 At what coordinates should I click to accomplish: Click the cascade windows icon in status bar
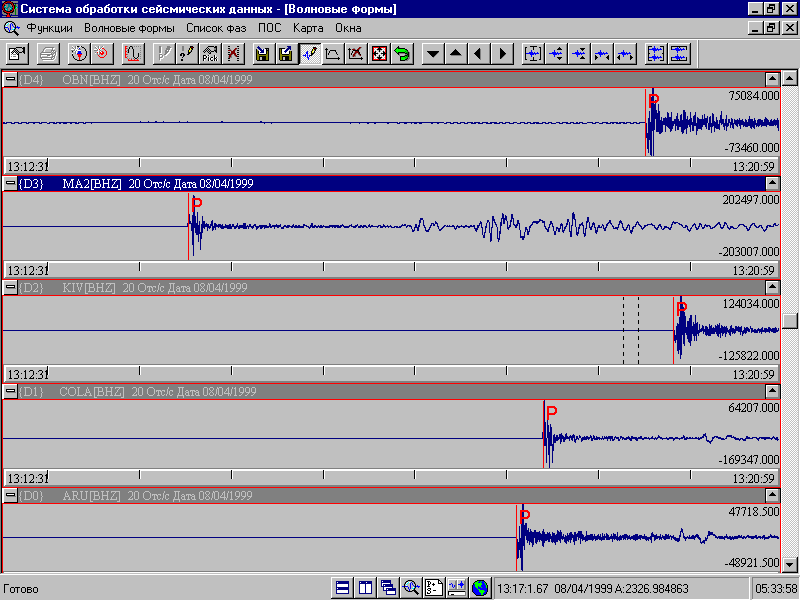coord(388,588)
